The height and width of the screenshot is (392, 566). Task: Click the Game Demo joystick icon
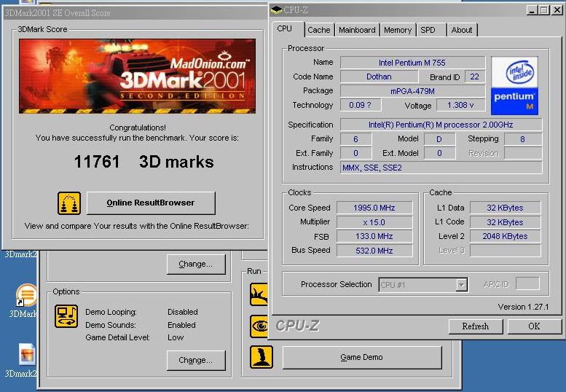click(x=262, y=357)
